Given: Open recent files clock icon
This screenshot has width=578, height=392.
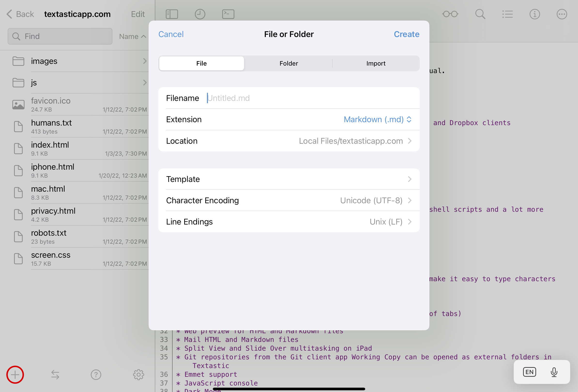Looking at the screenshot, I should pos(200,14).
